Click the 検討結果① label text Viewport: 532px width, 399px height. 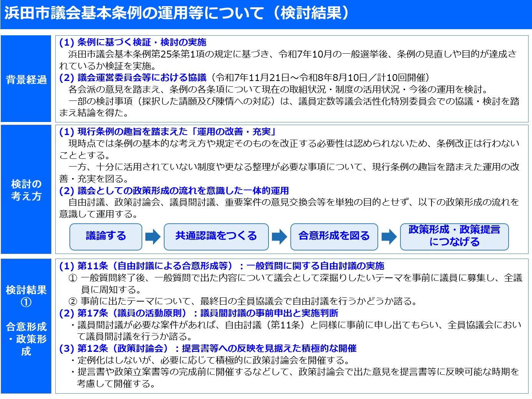26,296
